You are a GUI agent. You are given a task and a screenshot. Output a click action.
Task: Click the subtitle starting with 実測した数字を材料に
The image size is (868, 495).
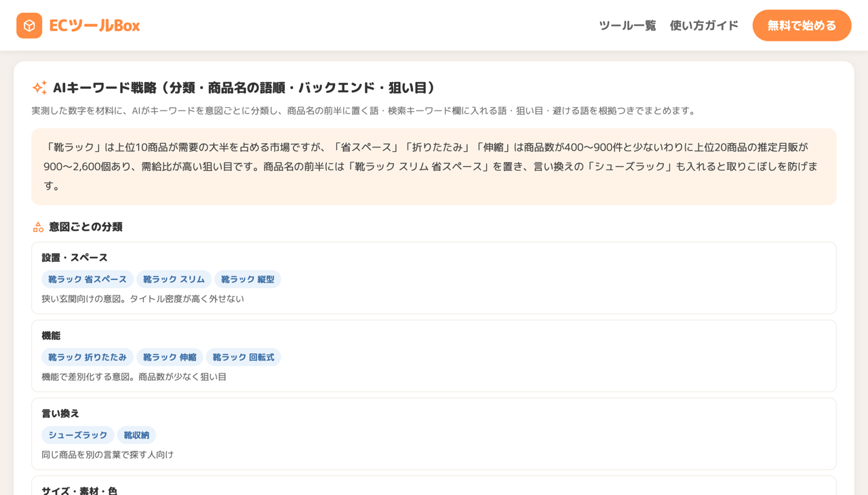(365, 111)
